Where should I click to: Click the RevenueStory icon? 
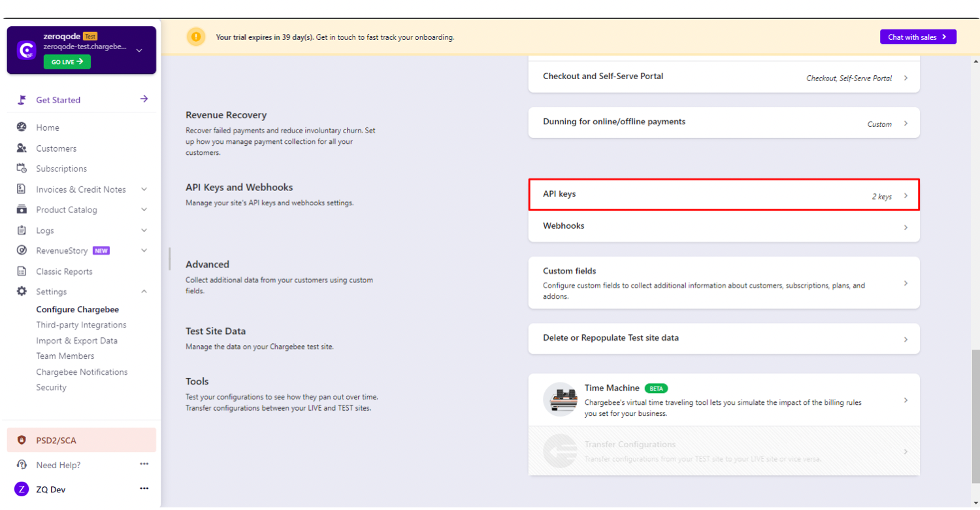click(x=22, y=250)
